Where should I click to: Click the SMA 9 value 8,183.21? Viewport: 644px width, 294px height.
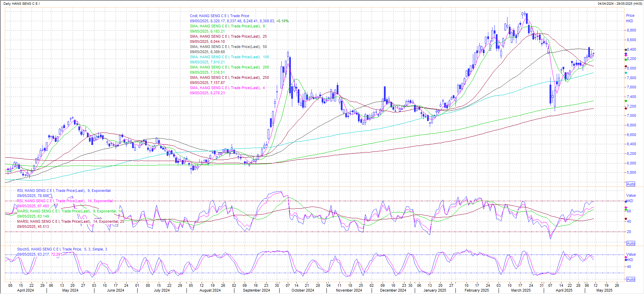[x=218, y=31]
